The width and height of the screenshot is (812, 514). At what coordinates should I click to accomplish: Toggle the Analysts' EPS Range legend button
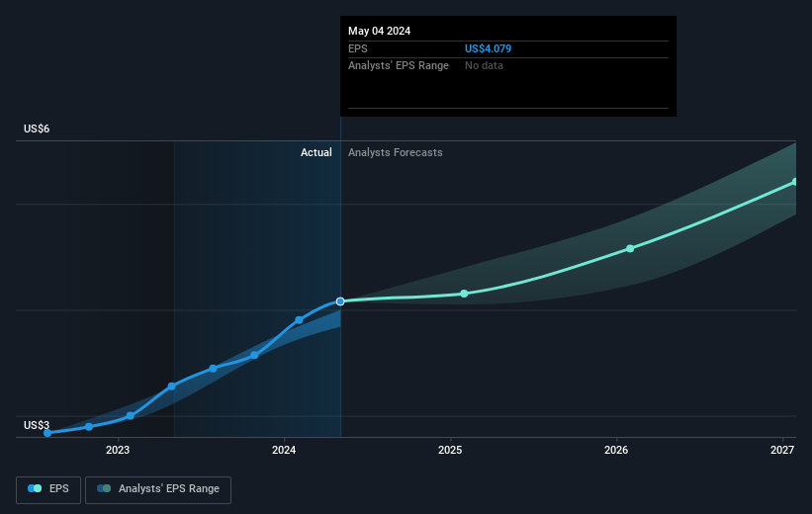pyautogui.click(x=158, y=489)
